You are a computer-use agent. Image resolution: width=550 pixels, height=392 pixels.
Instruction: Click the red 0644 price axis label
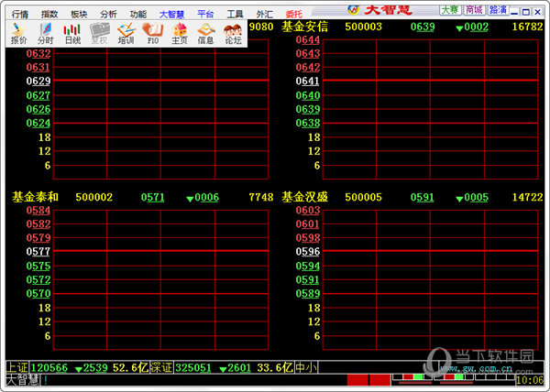point(308,40)
